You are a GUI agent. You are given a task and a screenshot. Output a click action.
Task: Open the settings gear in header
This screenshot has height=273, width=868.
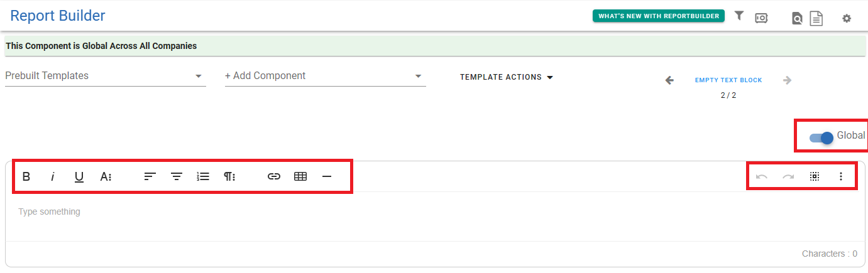pyautogui.click(x=847, y=18)
